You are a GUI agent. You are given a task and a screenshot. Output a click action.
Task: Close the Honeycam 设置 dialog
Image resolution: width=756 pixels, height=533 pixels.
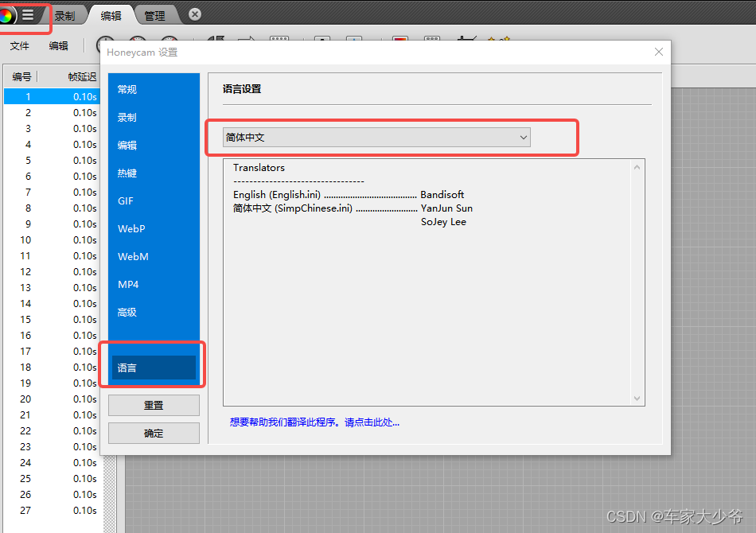coord(659,52)
